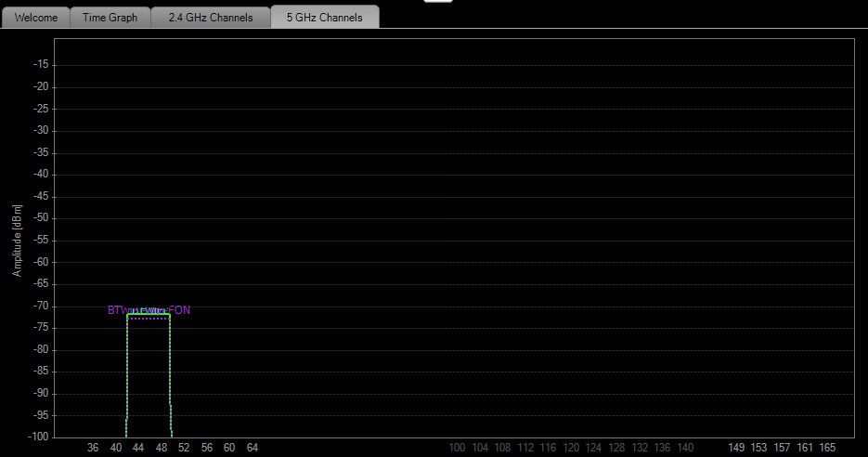Click the -15 amplitude axis label

[41, 64]
